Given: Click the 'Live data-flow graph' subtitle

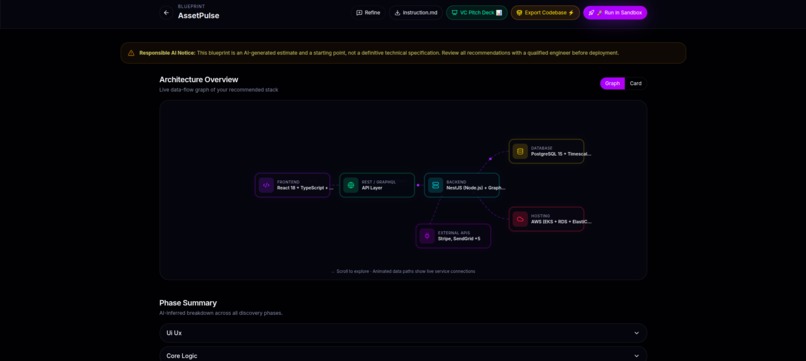Looking at the screenshot, I should (218, 90).
